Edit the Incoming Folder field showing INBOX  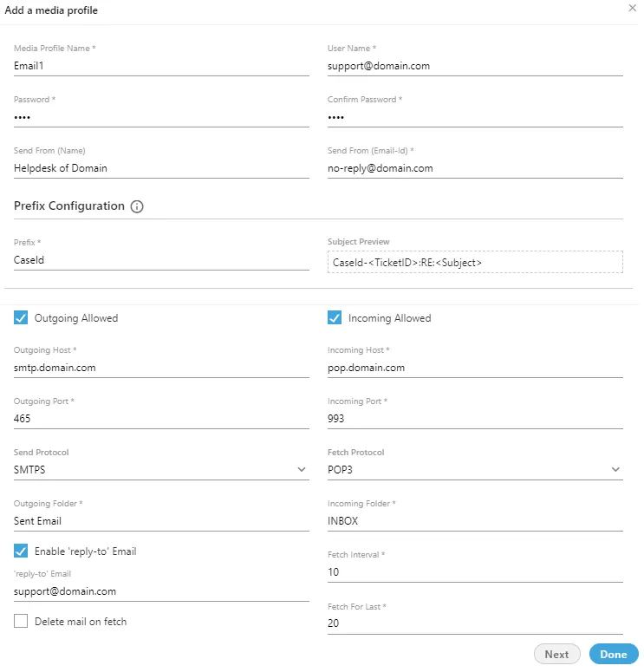point(475,522)
